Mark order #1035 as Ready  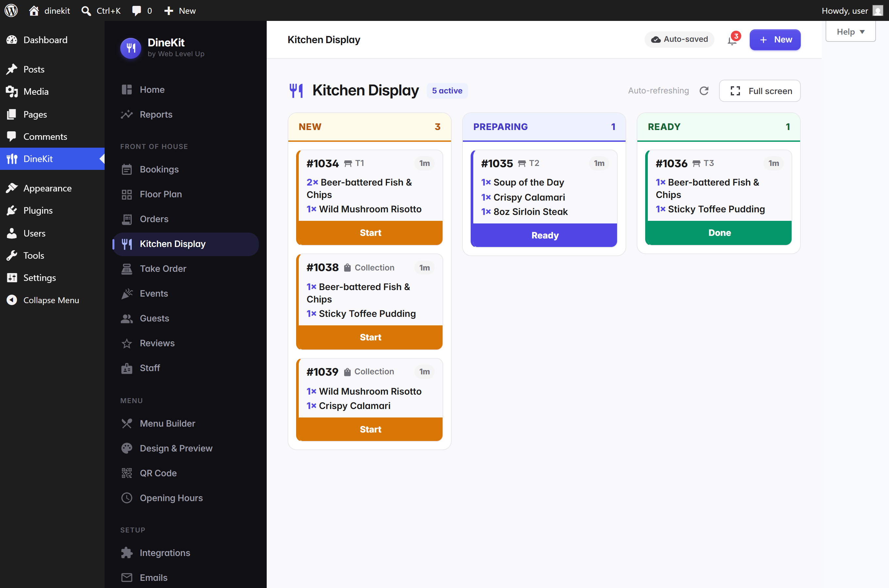545,236
